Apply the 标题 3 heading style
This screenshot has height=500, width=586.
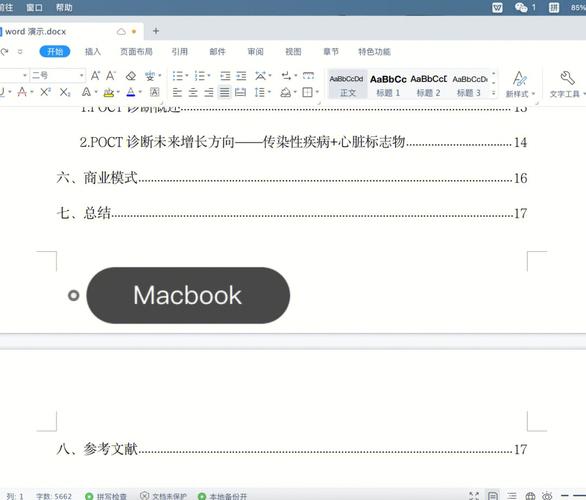(469, 84)
